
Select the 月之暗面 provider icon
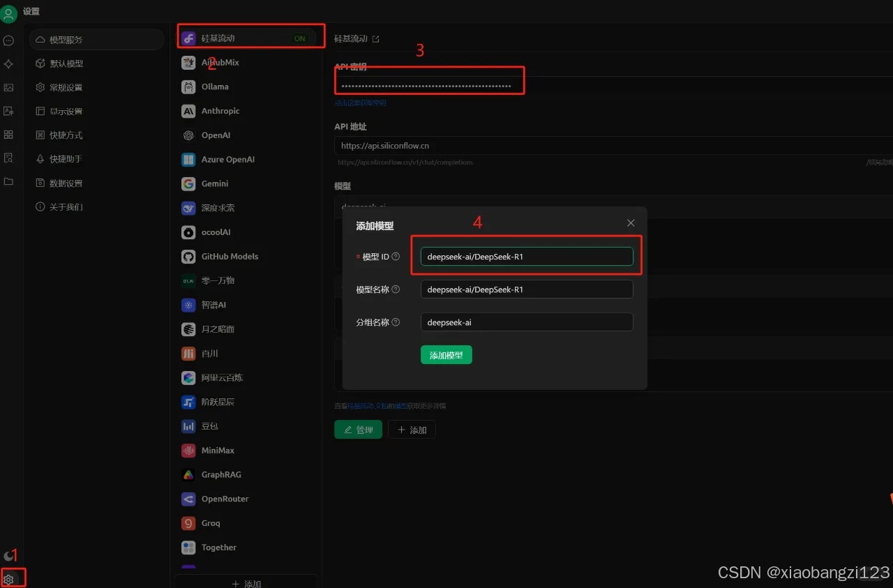[188, 329]
